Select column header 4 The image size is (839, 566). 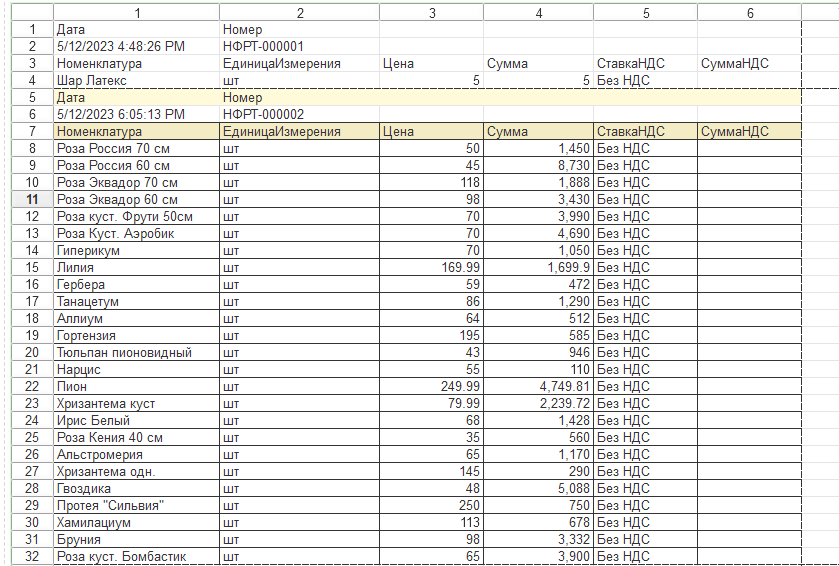coord(538,13)
